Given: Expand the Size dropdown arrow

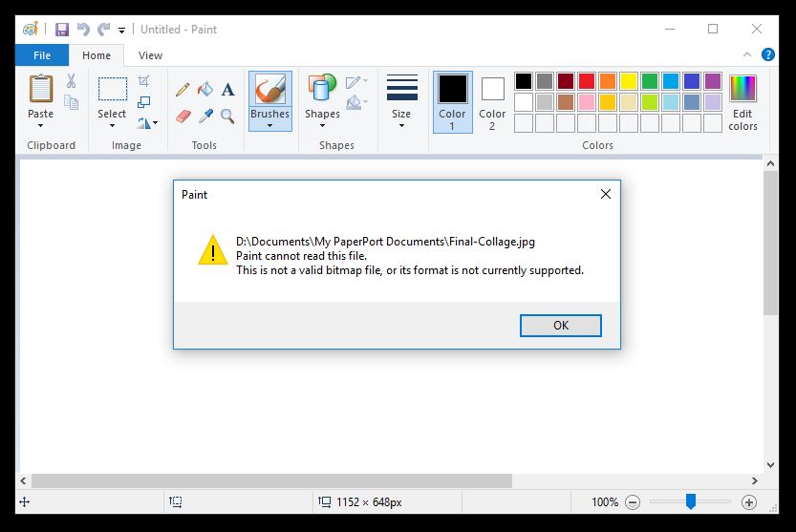Looking at the screenshot, I should (401, 125).
